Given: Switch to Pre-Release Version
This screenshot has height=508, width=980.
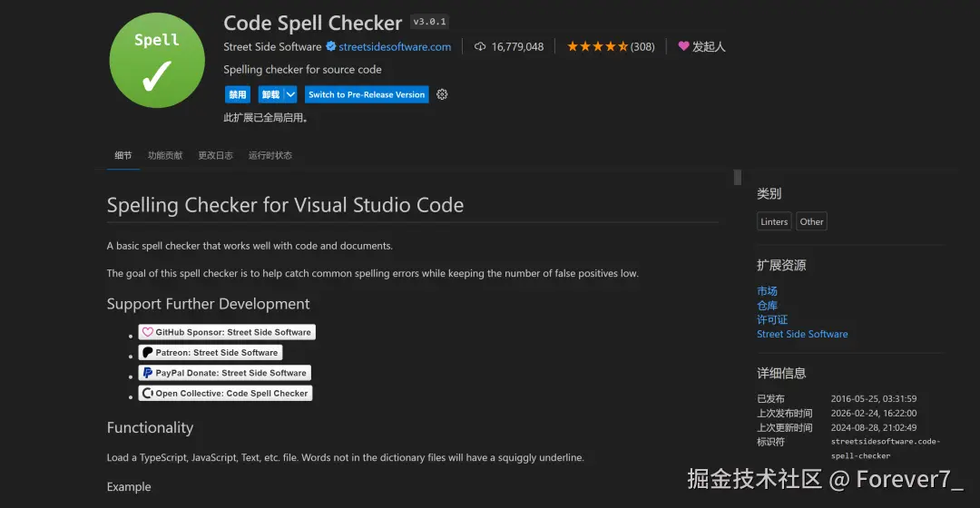Looking at the screenshot, I should click(366, 94).
